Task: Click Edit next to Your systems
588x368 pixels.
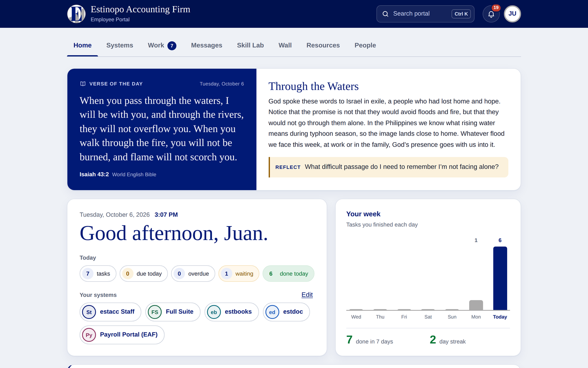Action: tap(307, 295)
